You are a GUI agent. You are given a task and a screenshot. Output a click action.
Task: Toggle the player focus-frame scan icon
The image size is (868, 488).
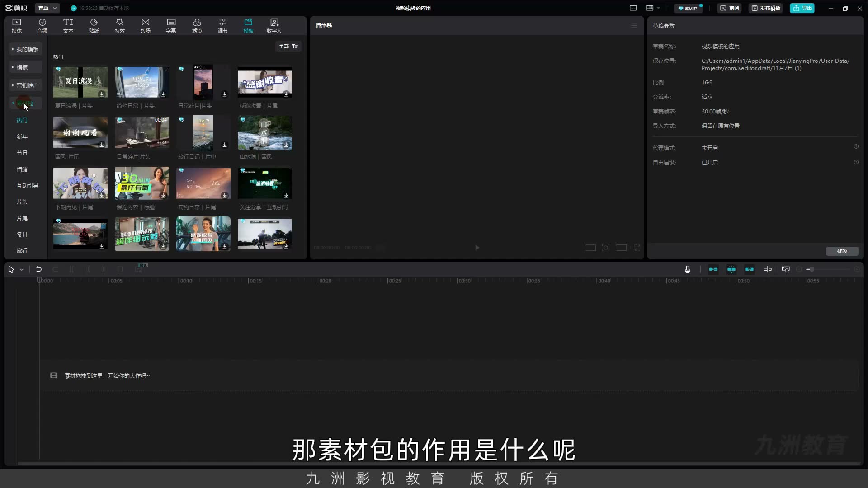point(606,248)
